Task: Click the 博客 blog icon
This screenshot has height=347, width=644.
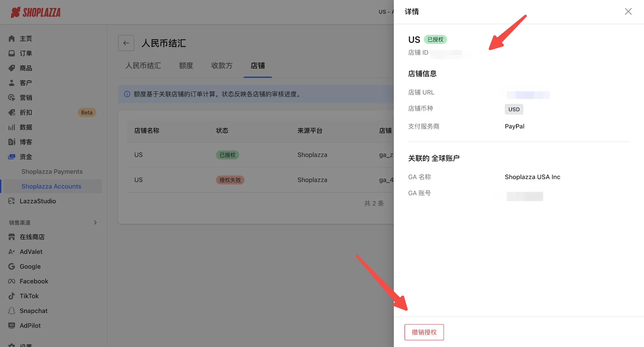Action: tap(12, 142)
